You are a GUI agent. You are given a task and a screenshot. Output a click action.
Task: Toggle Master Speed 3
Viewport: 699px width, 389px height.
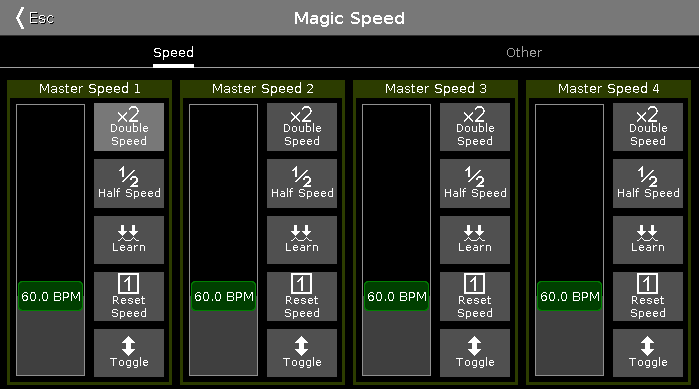click(475, 353)
